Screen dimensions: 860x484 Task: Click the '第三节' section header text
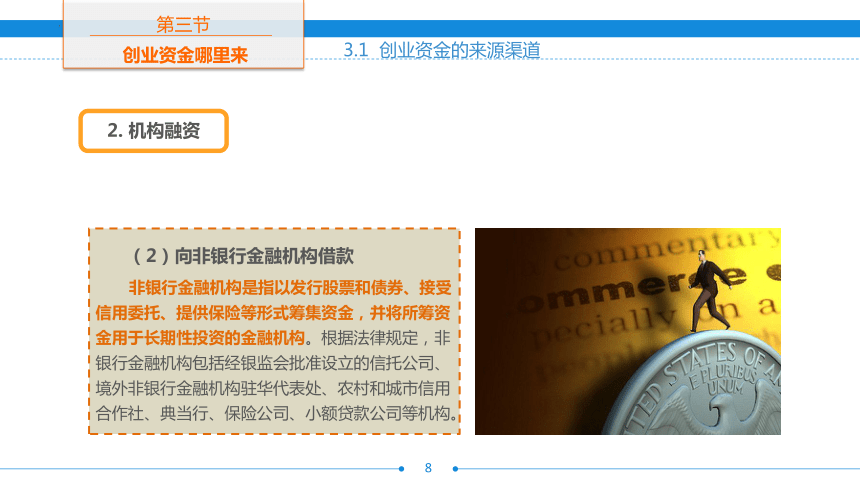click(x=183, y=25)
